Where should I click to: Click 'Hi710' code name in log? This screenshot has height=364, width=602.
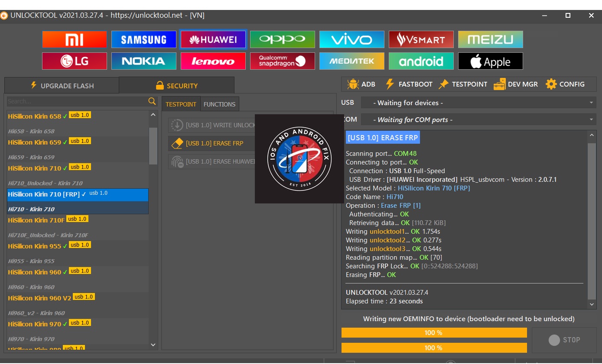pos(395,197)
